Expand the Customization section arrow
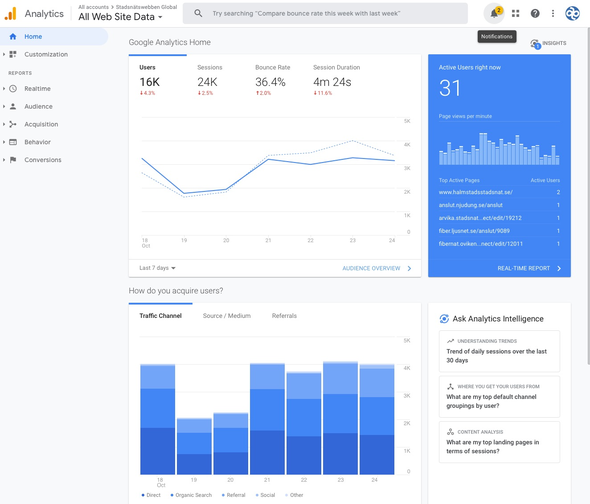 (x=4, y=54)
